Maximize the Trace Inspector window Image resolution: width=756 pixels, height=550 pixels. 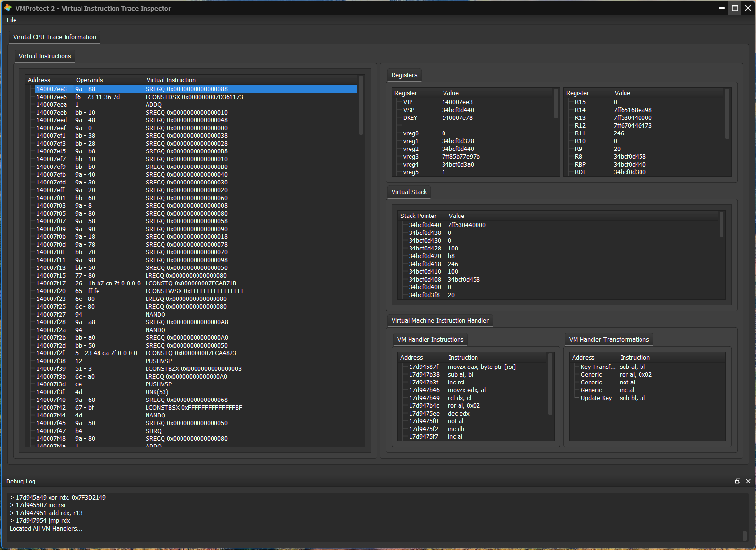[x=735, y=8]
